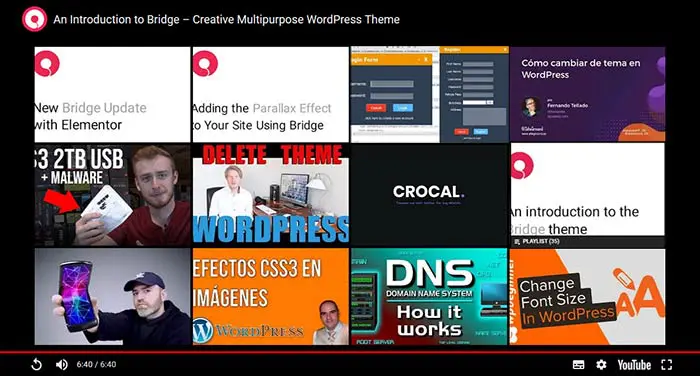This screenshot has height=376, width=700.
Task: Open 'Change Font Size In WordPress' video
Action: [588, 297]
